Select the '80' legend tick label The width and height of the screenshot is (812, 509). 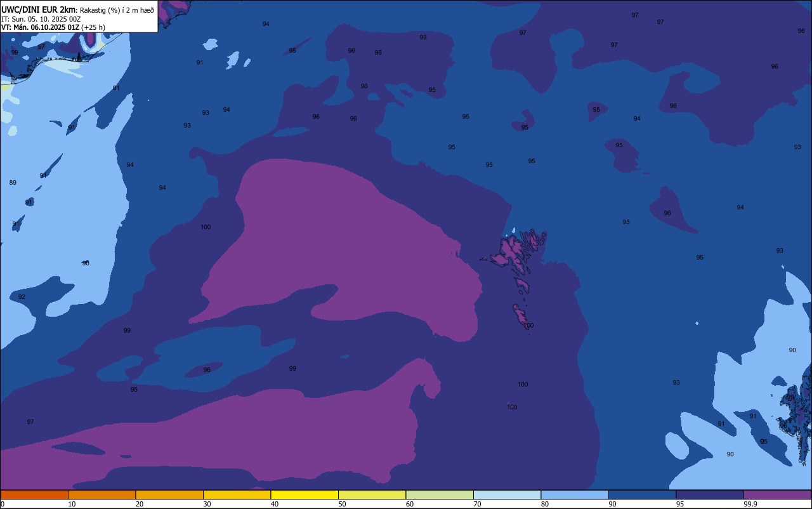(545, 504)
